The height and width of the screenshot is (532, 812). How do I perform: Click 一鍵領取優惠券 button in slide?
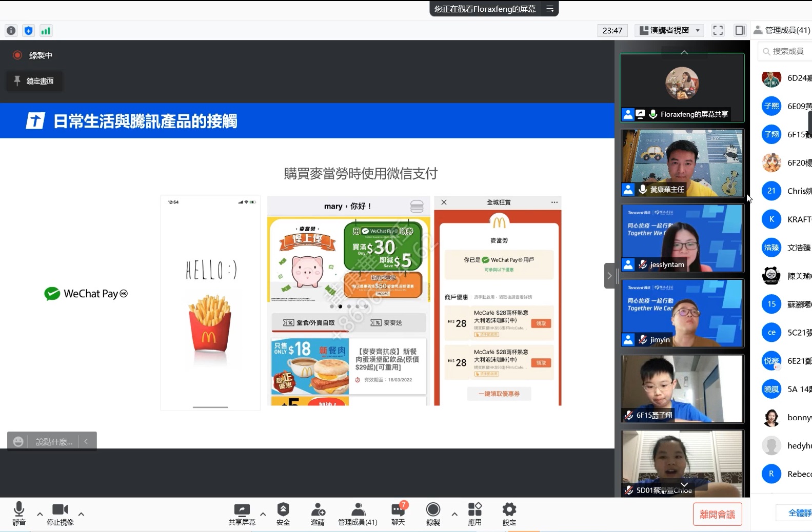coord(499,394)
